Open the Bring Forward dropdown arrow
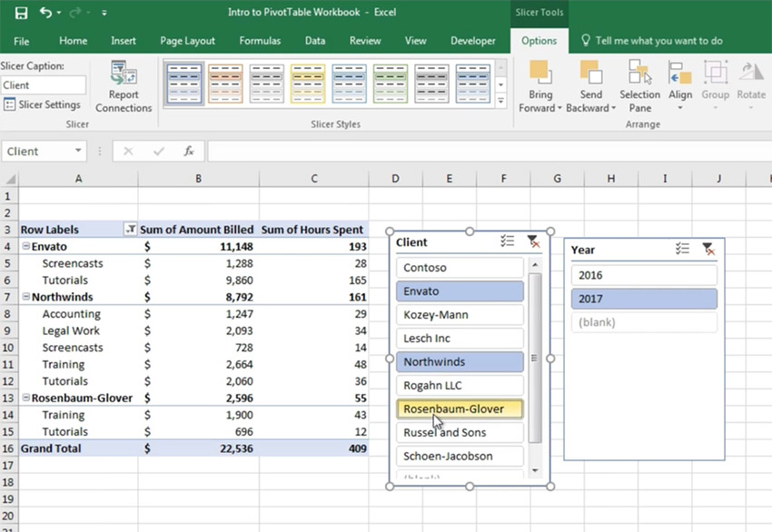This screenshot has height=532, width=772. (559, 108)
